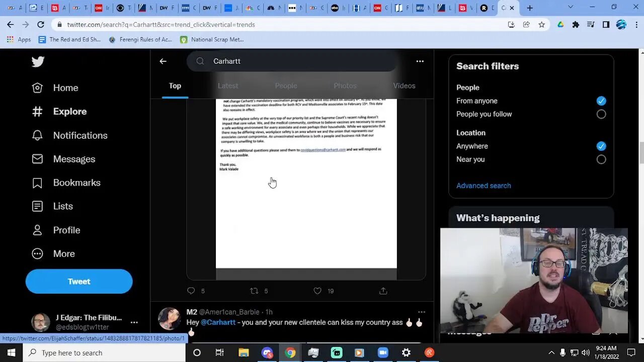Go to the Explore page
Screen dimensions: 644x362
(x=59, y=111)
